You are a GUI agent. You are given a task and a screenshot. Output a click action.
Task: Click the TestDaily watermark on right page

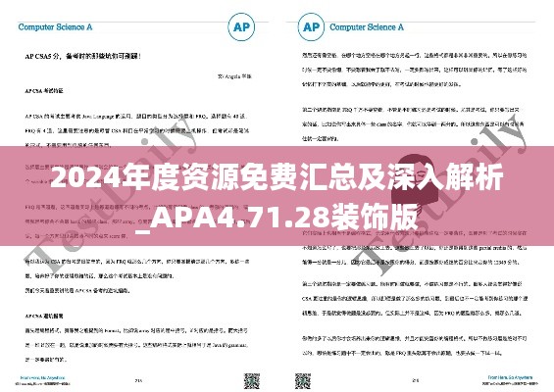click(x=438, y=198)
